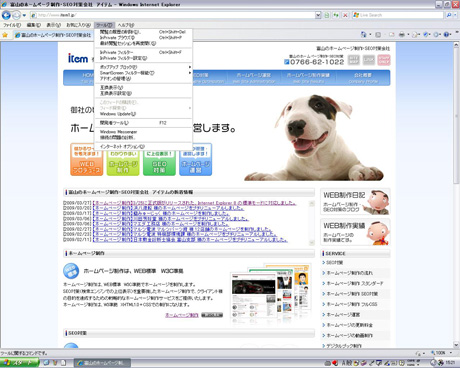Click the Home icon in command bar
The width and height of the screenshot is (460, 368).
tap(363, 34)
